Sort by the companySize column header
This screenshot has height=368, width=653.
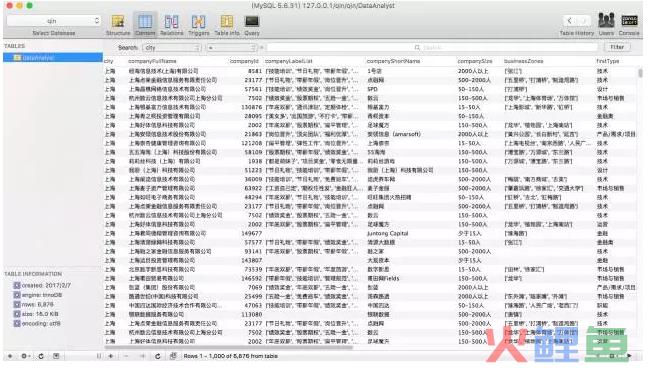pyautogui.click(x=475, y=61)
